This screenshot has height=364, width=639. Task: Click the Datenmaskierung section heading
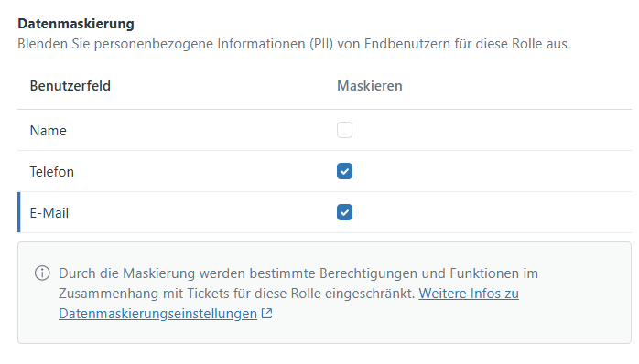[x=76, y=24]
